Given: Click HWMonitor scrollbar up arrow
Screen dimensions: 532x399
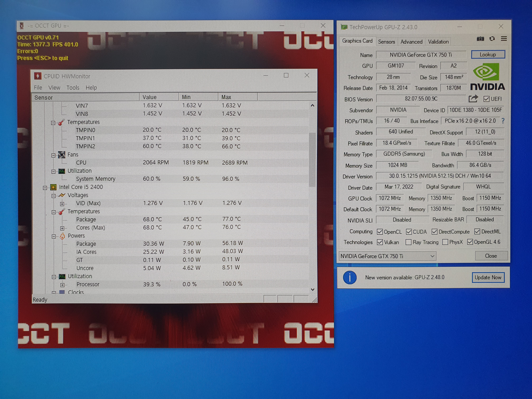Looking at the screenshot, I should (312, 105).
